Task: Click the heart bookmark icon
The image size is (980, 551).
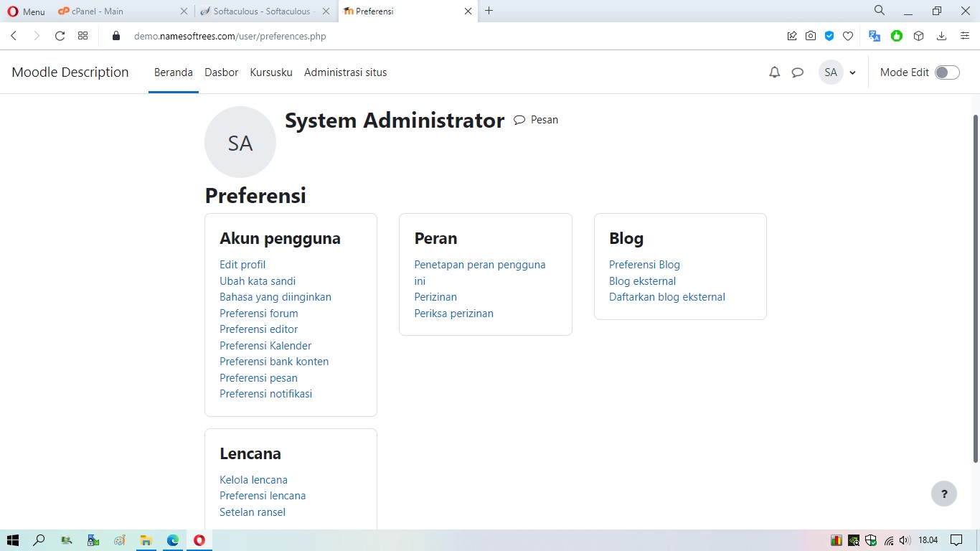Action: tap(848, 36)
